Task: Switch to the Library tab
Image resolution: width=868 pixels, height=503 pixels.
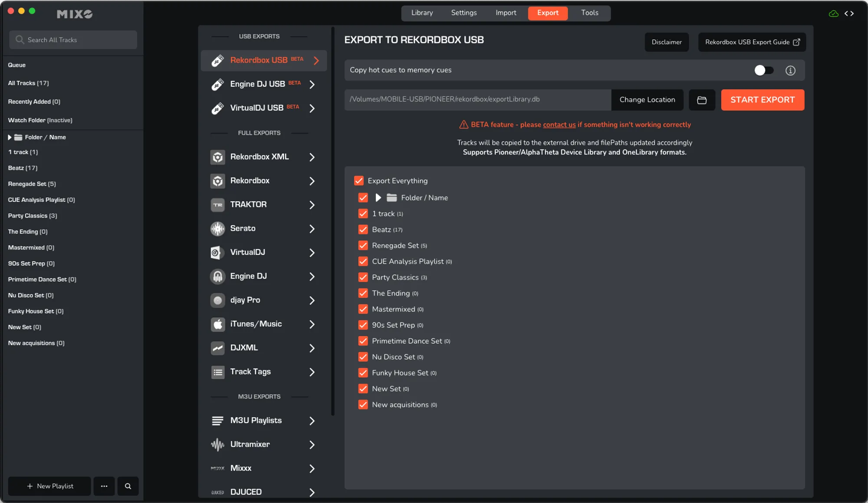Action: click(x=422, y=13)
